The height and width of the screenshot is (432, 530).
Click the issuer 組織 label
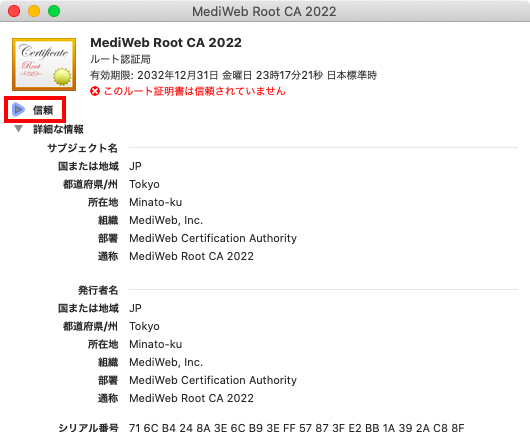(108, 362)
